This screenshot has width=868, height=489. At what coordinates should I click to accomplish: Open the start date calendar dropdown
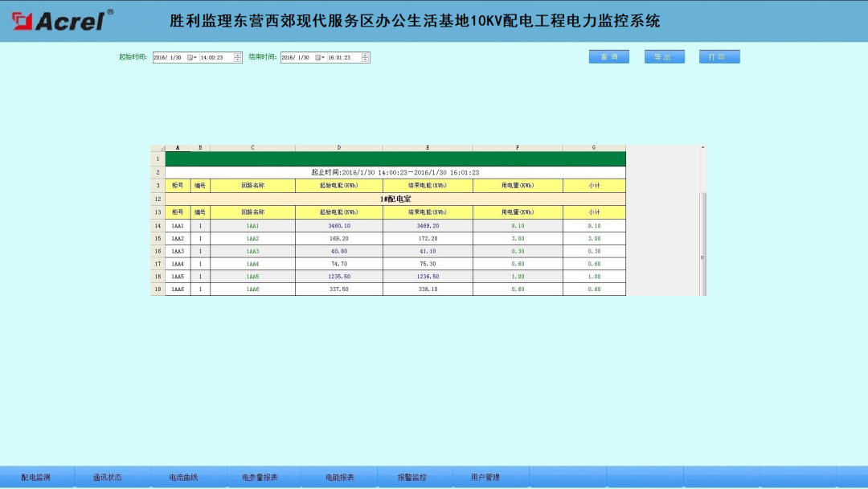(192, 57)
